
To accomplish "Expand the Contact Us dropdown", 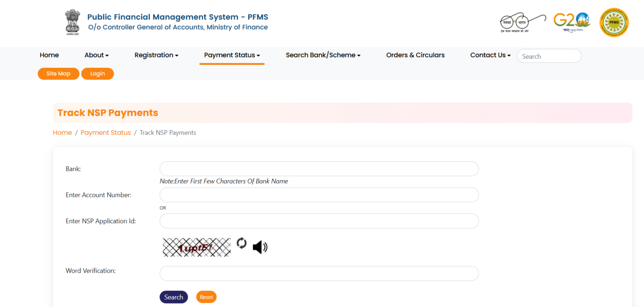I will tap(490, 55).
